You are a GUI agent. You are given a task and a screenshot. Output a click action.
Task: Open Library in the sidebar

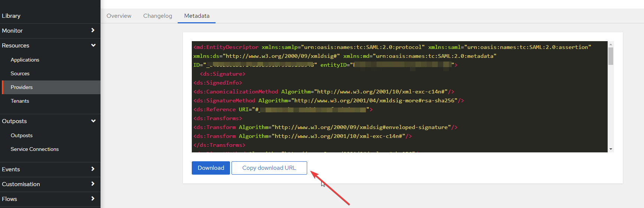click(11, 16)
